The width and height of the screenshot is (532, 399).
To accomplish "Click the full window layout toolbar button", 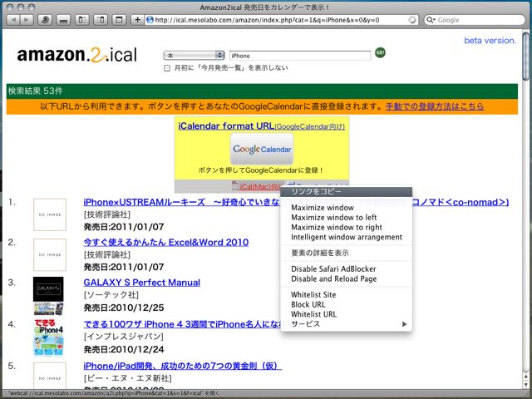I will [119, 20].
